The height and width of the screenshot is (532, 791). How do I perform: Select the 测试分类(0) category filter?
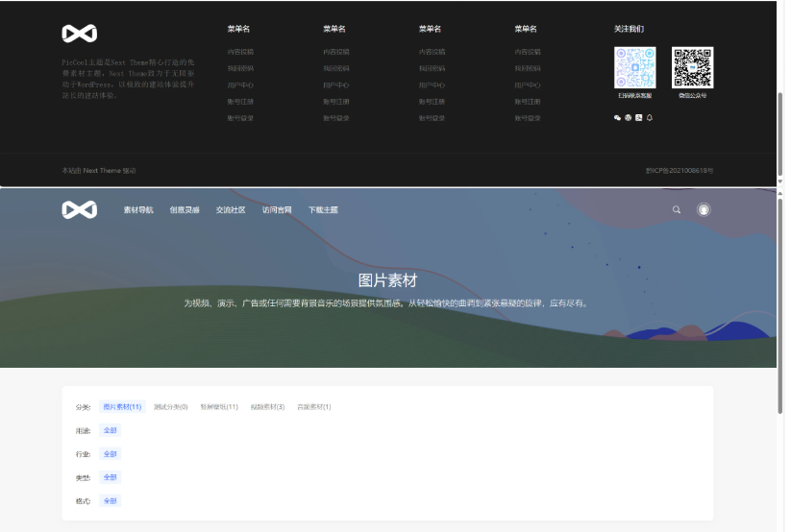pos(170,407)
